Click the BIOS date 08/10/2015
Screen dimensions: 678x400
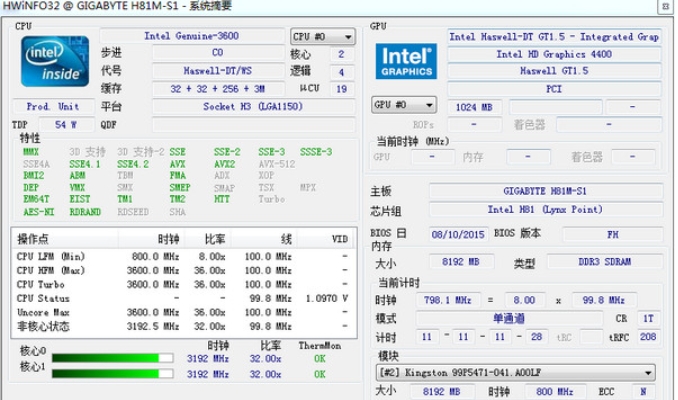click(x=458, y=234)
